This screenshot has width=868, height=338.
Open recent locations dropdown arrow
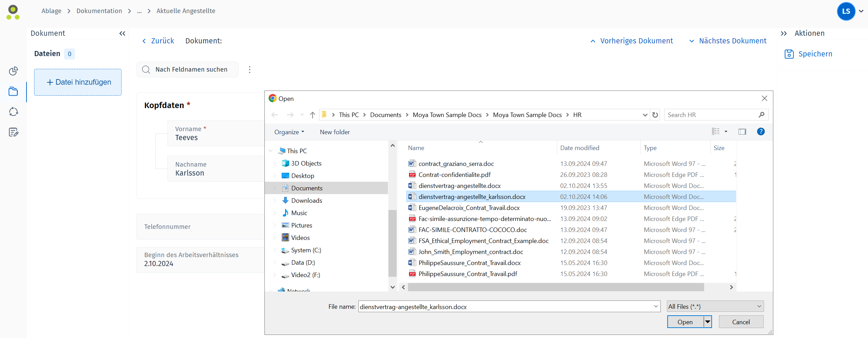pyautogui.click(x=302, y=115)
